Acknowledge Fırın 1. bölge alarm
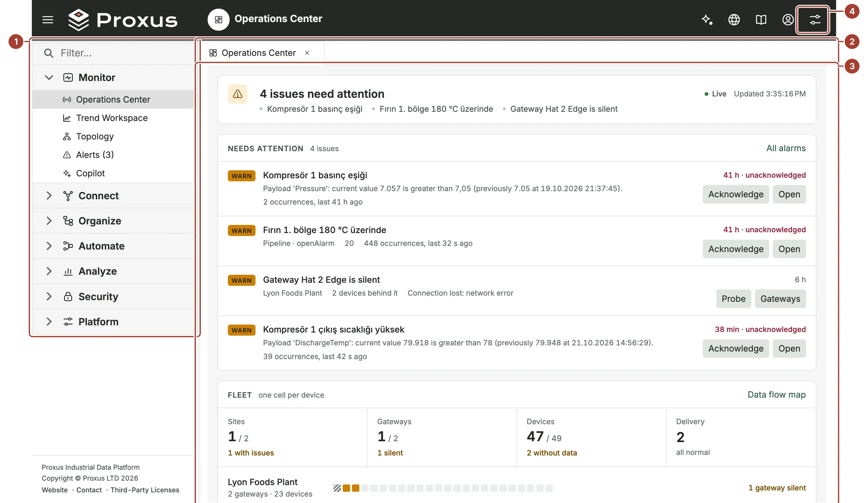Viewport: 868px width, 503px height. coord(735,249)
